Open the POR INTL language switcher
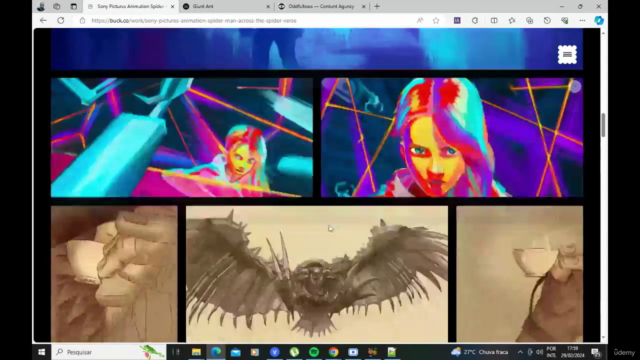 coord(551,352)
